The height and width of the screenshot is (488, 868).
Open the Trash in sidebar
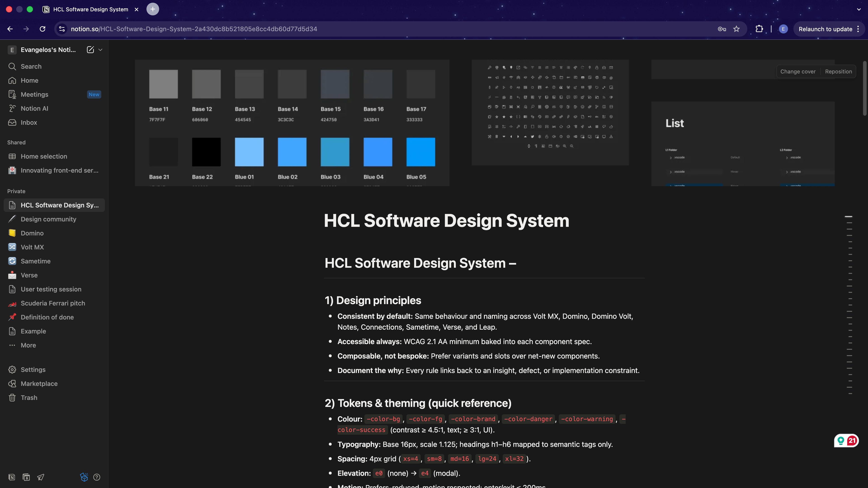tap(29, 398)
